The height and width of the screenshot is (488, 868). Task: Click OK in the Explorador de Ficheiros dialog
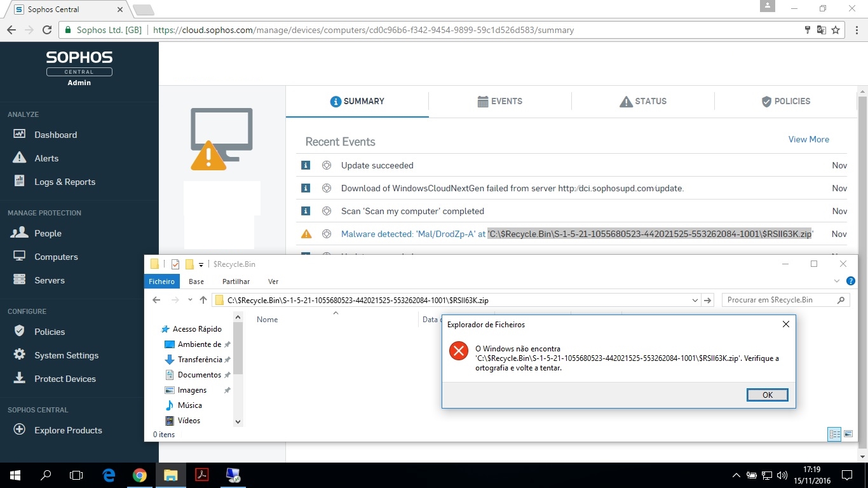767,395
